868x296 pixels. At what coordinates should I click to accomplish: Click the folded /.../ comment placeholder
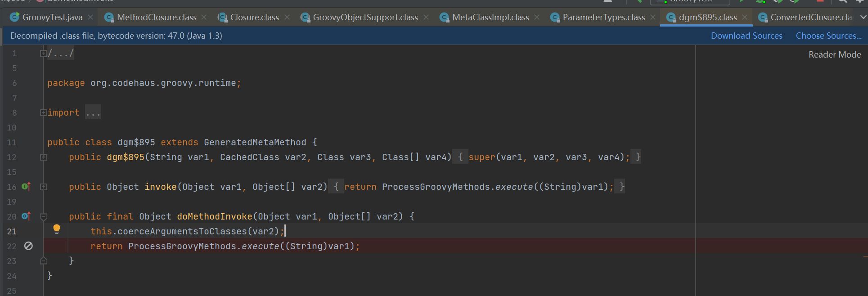(61, 54)
